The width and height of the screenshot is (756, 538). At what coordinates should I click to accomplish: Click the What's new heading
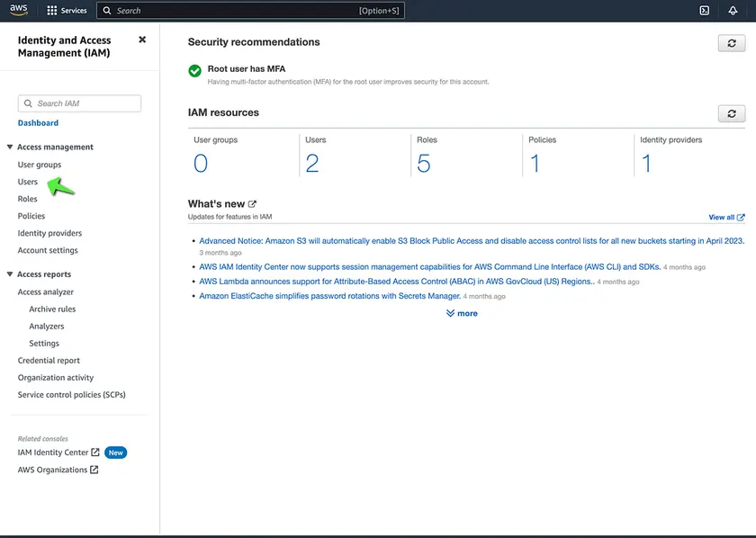(216, 204)
